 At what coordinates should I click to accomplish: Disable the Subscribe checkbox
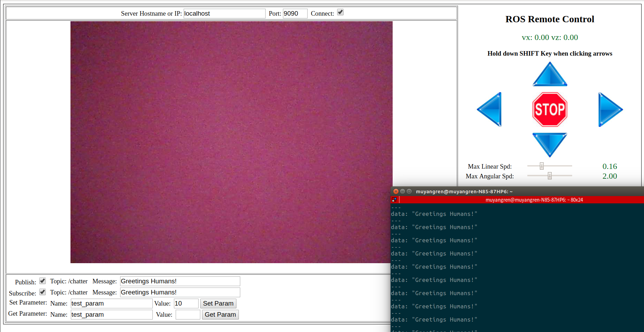point(42,292)
